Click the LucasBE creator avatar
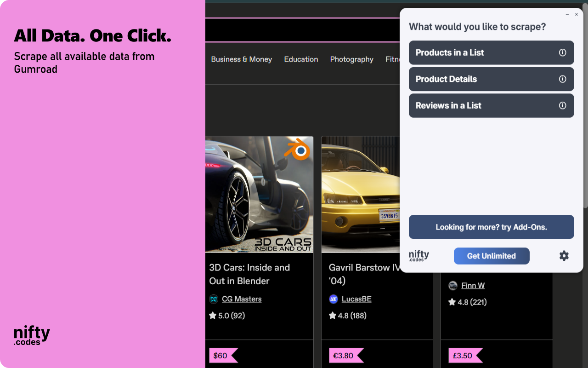This screenshot has height=368, width=588. 333,299
